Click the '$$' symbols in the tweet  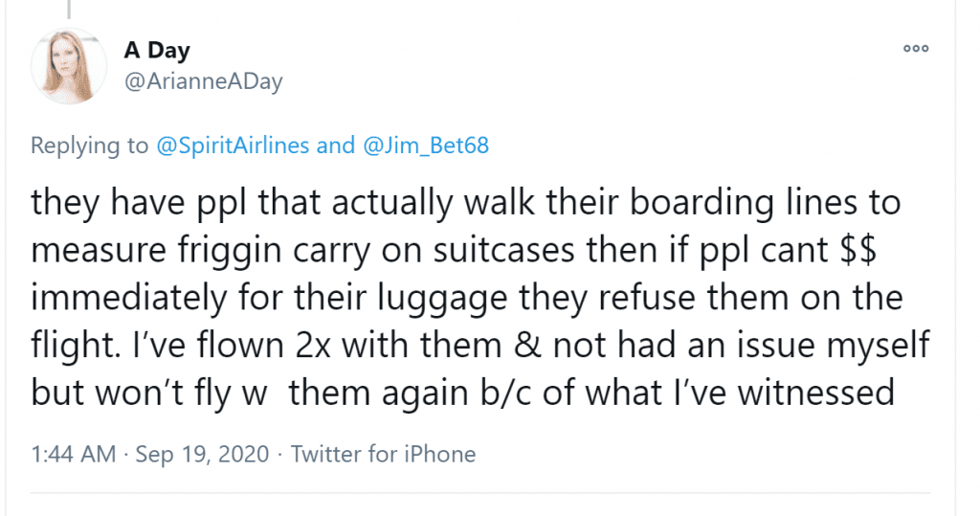coord(858,250)
